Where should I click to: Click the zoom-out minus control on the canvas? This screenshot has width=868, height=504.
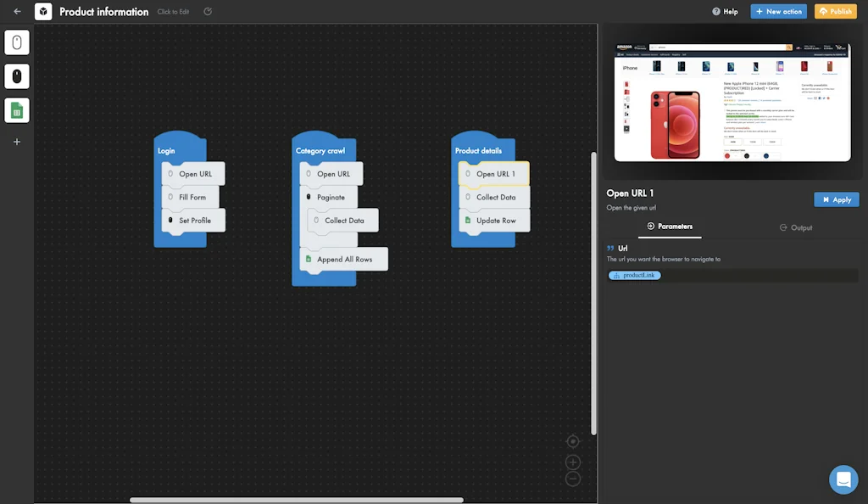pyautogui.click(x=573, y=478)
